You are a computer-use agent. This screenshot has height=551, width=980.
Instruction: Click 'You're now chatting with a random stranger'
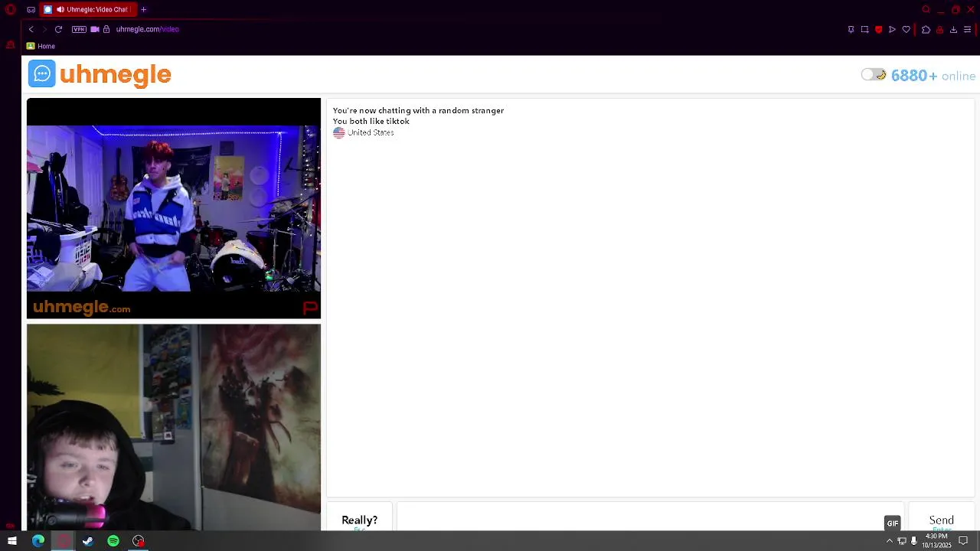pos(418,110)
